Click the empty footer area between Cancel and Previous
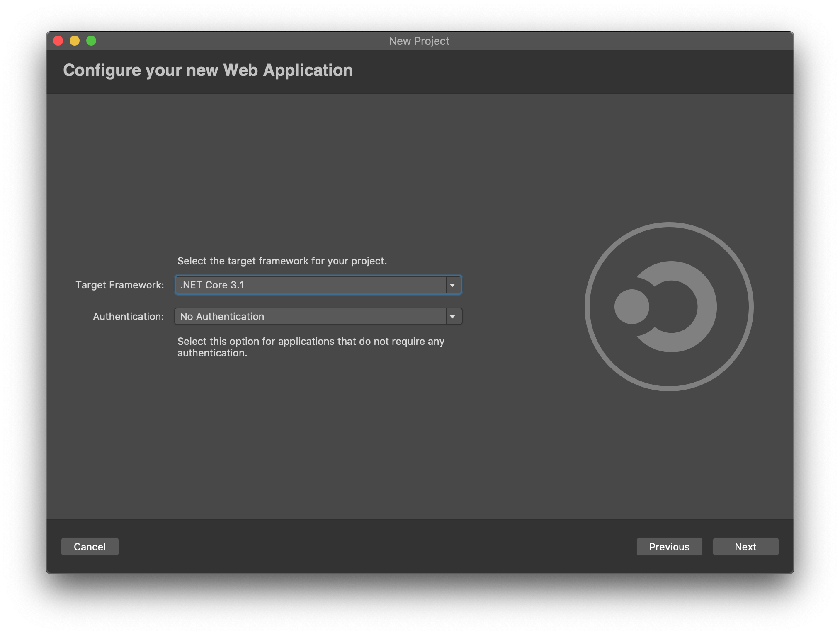The width and height of the screenshot is (840, 635). (373, 547)
